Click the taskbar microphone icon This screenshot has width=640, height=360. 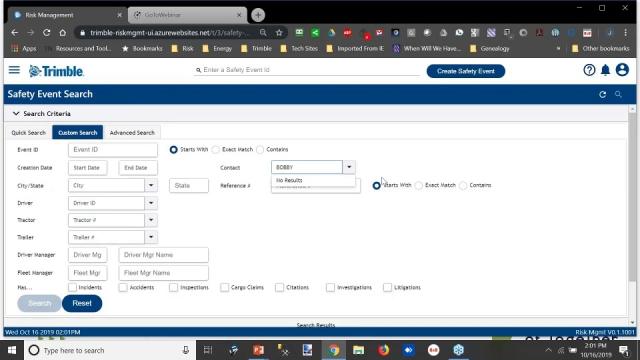(186, 350)
